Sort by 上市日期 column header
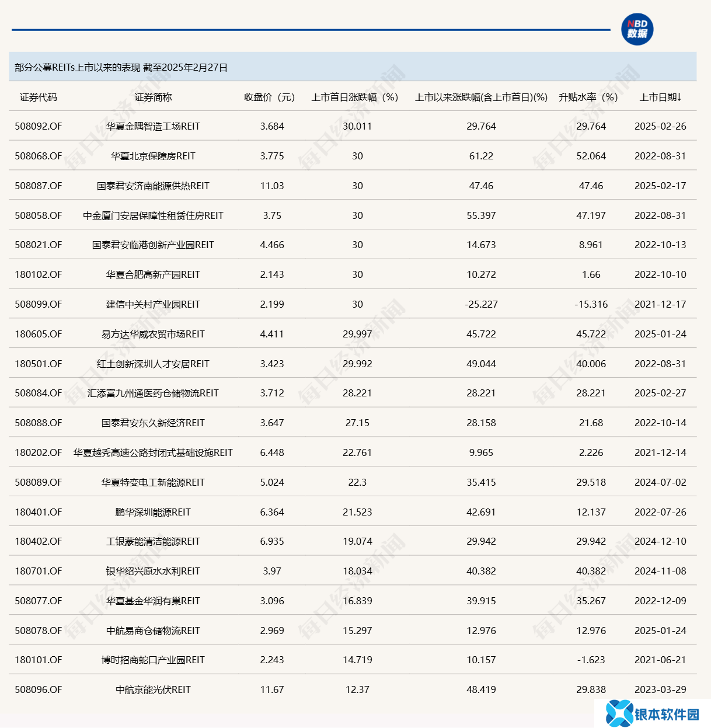 (x=660, y=97)
